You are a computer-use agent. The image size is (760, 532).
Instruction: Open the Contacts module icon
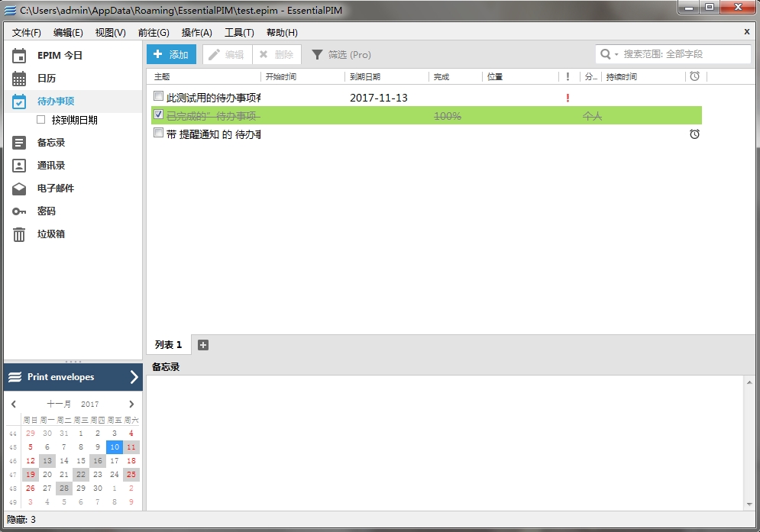click(x=19, y=166)
